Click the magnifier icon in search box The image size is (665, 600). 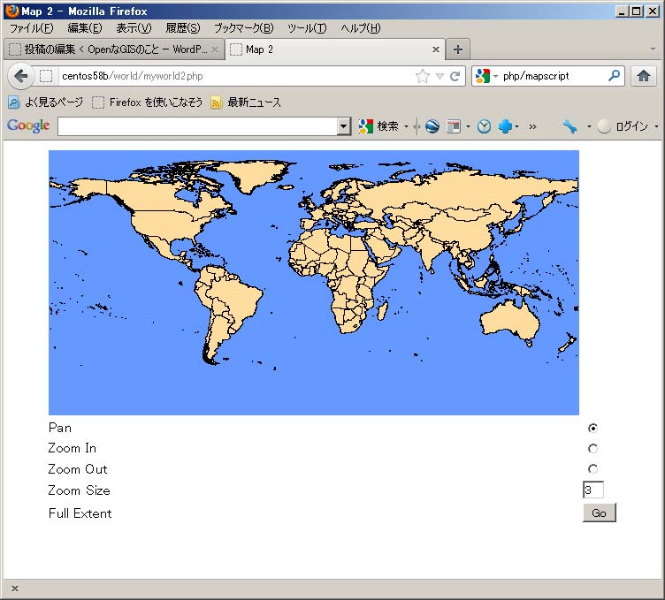[614, 76]
